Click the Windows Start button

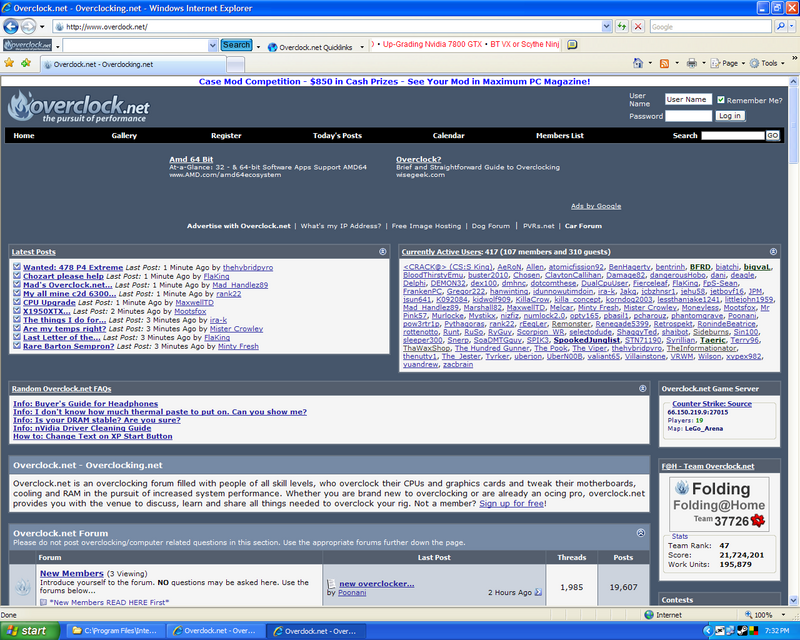[30, 631]
